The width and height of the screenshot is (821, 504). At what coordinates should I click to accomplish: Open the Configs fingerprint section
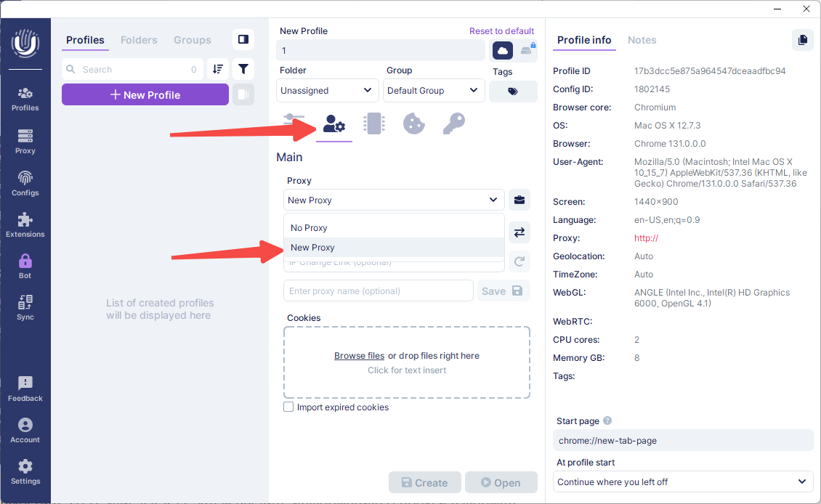[25, 183]
